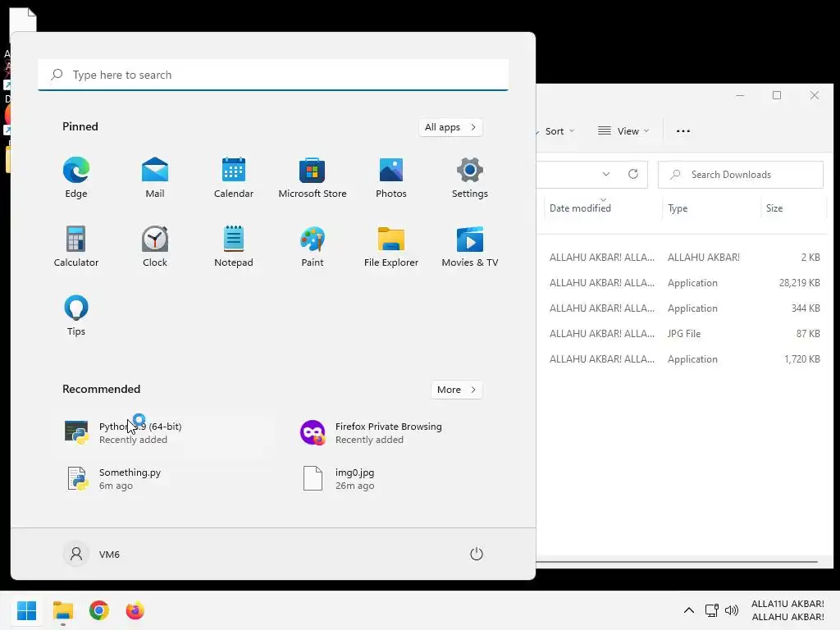Viewport: 840px width, 630px height.
Task: Select the 28,219 KB Application row
Action: pyautogui.click(x=683, y=283)
